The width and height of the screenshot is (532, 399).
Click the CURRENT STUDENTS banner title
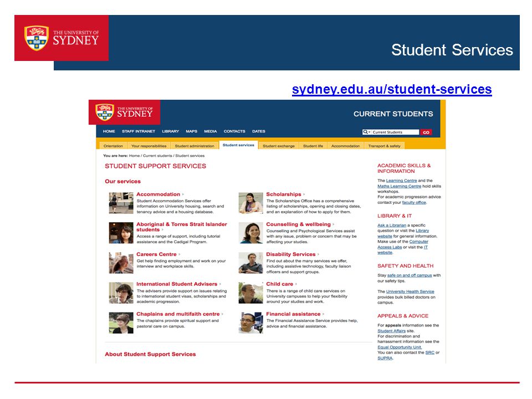tap(393, 114)
